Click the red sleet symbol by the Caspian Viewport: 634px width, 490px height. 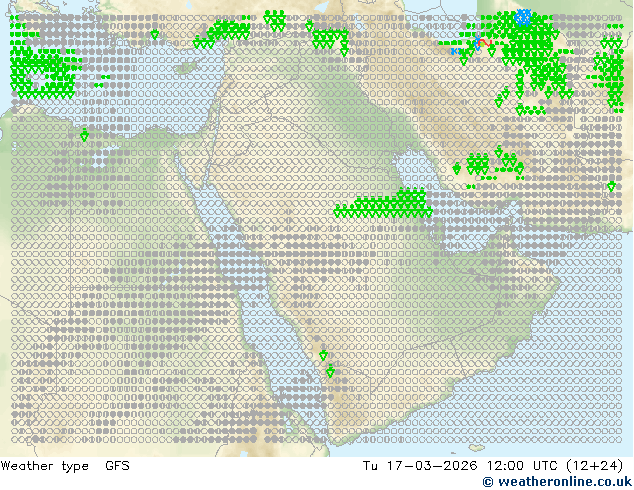coord(483,42)
